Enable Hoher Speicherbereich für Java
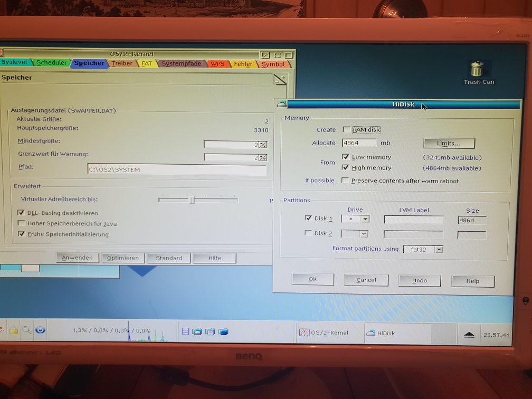Screen dimensions: 532x399 pyautogui.click(x=21, y=223)
